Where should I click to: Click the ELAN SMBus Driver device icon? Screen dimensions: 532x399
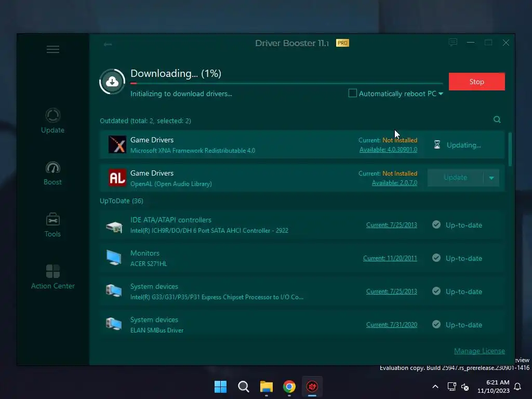tap(114, 324)
